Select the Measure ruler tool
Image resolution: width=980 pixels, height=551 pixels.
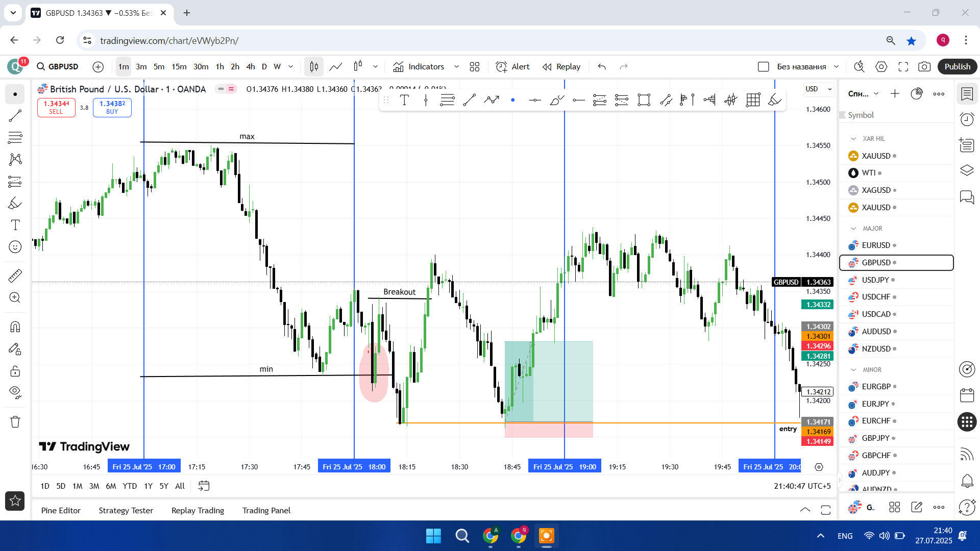click(15, 276)
